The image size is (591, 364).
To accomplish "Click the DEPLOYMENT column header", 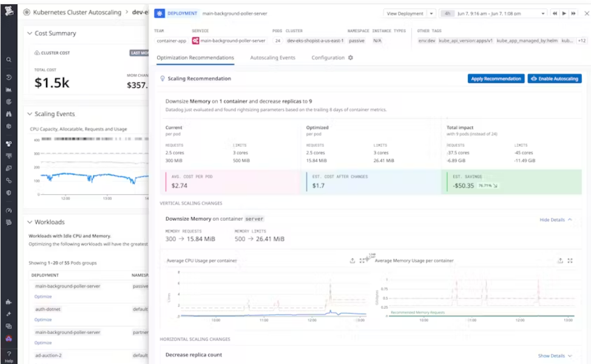I will (45, 275).
